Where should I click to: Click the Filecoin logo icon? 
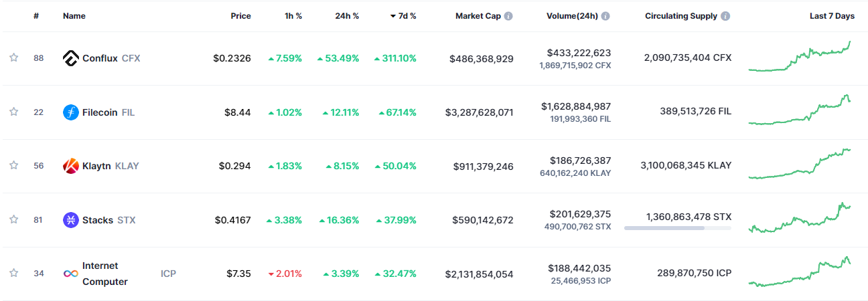[71, 112]
